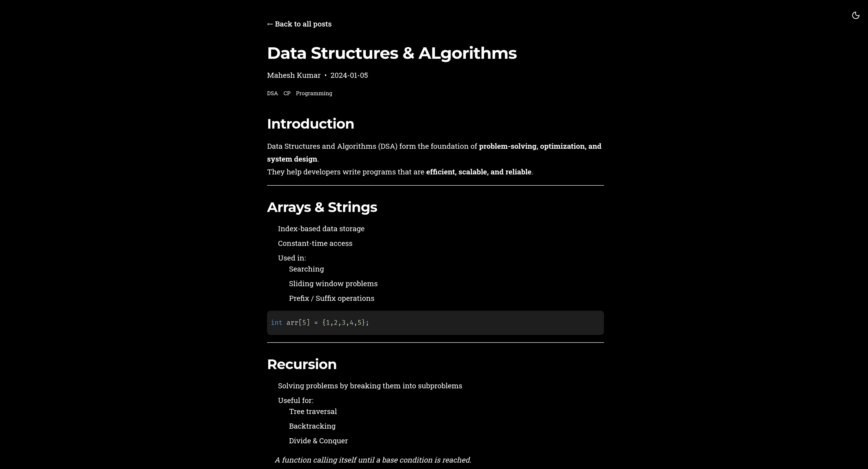
Task: Click the Divide & Conquer item
Action: click(318, 441)
